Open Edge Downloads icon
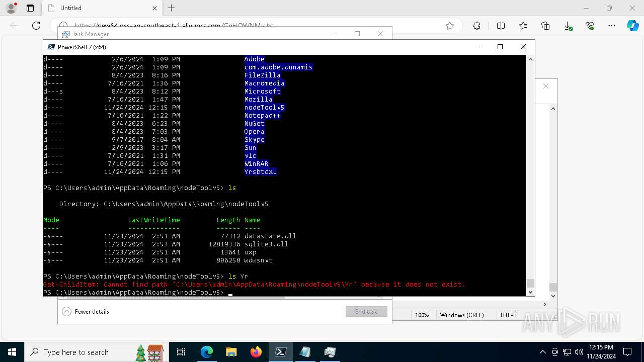The width and height of the screenshot is (644, 362). click(568, 26)
